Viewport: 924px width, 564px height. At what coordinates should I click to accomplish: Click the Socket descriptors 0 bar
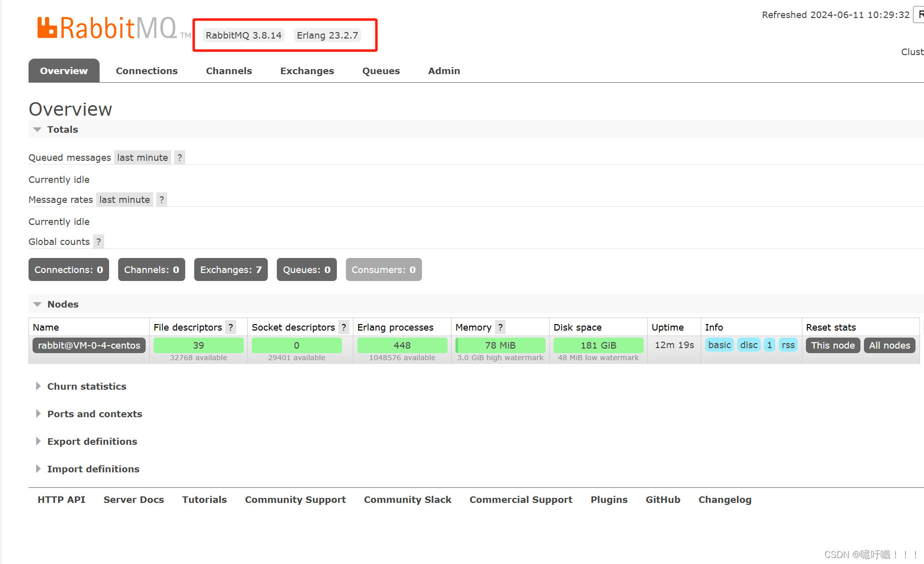(x=296, y=345)
